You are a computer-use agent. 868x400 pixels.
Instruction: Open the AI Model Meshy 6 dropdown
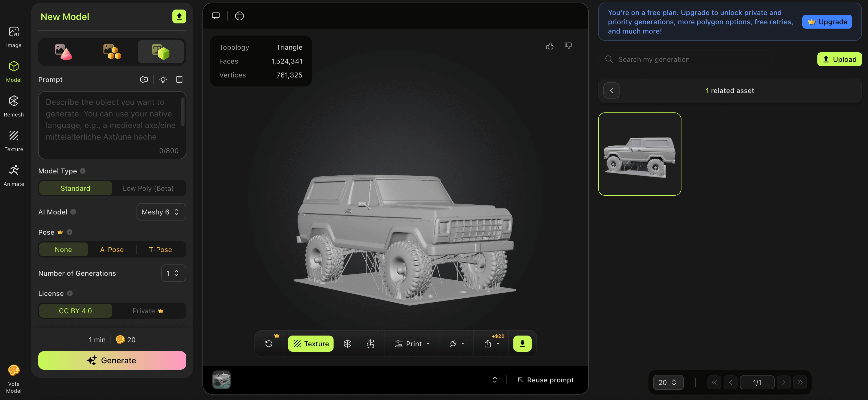(x=161, y=212)
